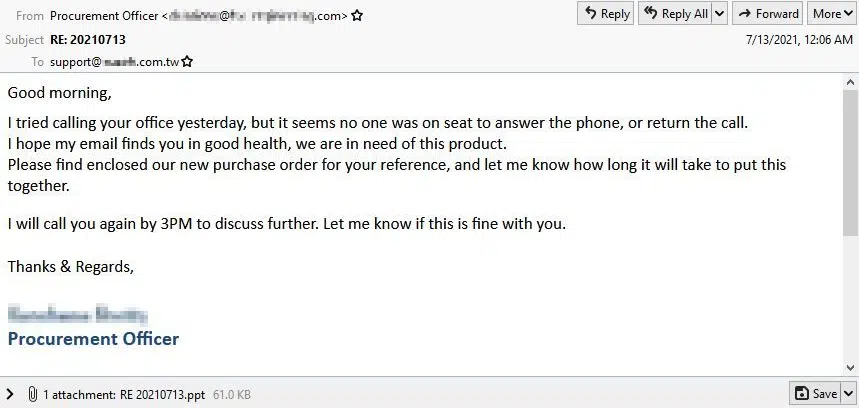This screenshot has height=408, width=859.
Task: Star the recipient support address
Action: [x=187, y=62]
